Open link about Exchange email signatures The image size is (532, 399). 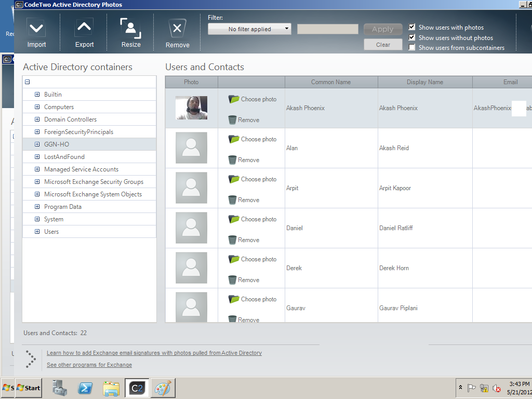pyautogui.click(x=154, y=353)
